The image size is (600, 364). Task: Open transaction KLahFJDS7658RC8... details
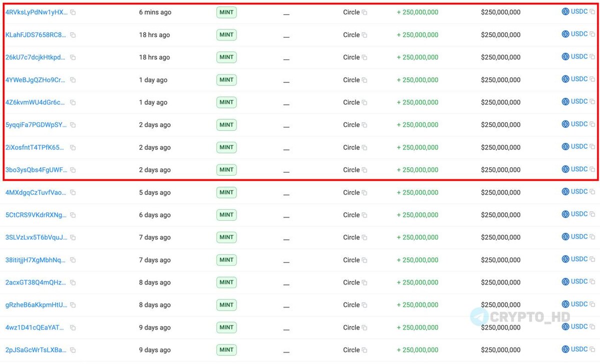pyautogui.click(x=35, y=34)
